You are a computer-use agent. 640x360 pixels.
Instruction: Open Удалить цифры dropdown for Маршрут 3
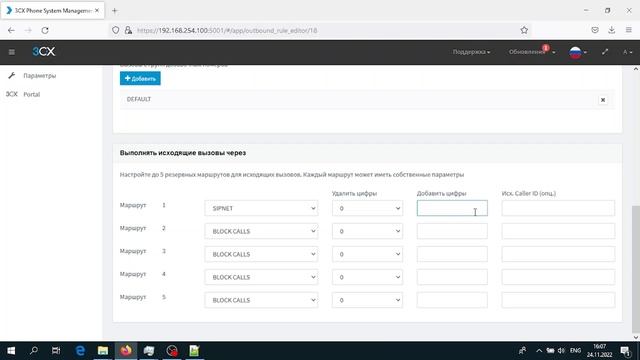pyautogui.click(x=367, y=254)
